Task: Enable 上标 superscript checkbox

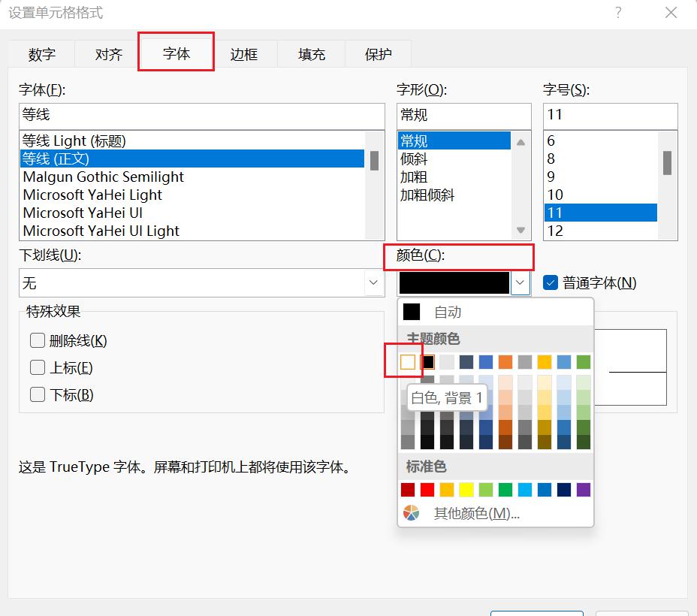Action: point(38,367)
